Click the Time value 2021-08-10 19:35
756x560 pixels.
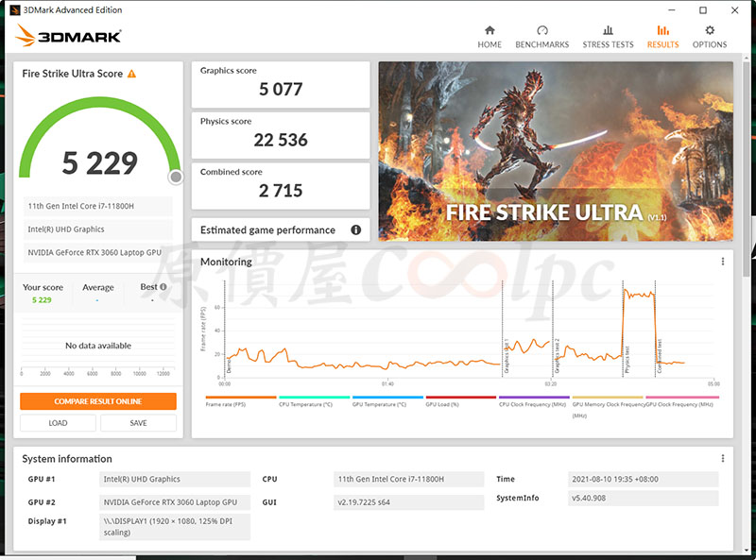[x=644, y=479]
